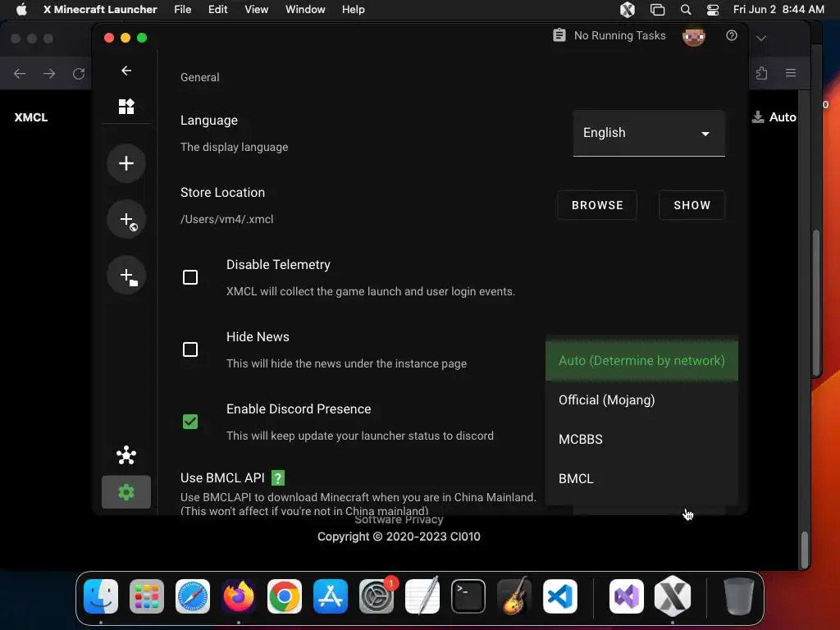Image resolution: width=840 pixels, height=630 pixels.
Task: Open the Help menu
Action: click(354, 10)
